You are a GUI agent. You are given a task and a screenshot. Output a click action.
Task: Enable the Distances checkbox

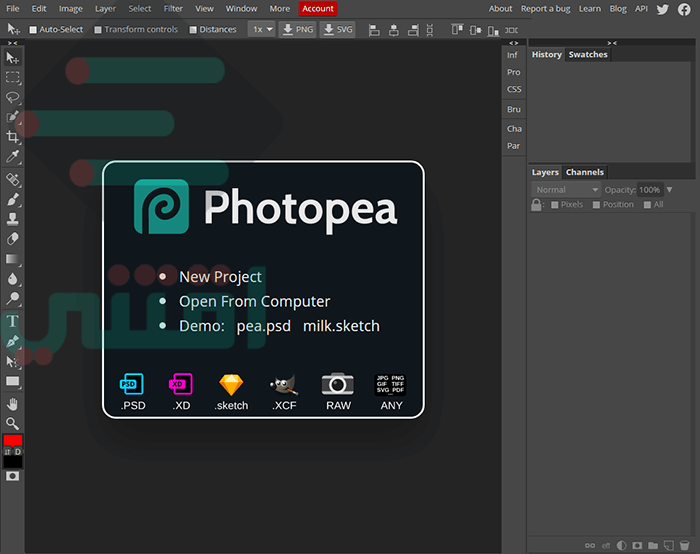pos(193,30)
